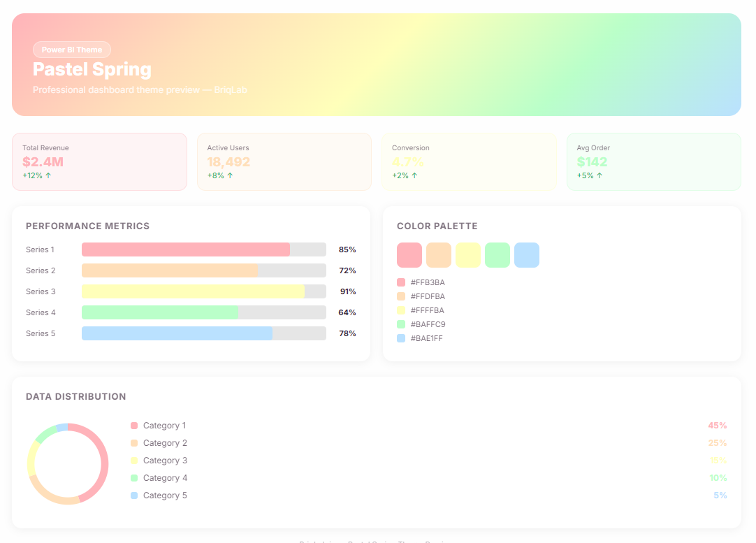Click the Conversion metric card
756x543 pixels.
tap(469, 161)
